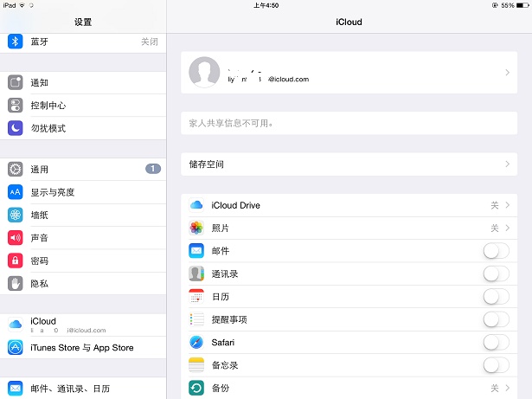
Task: Tap the iCloud page title
Action: 349,23
